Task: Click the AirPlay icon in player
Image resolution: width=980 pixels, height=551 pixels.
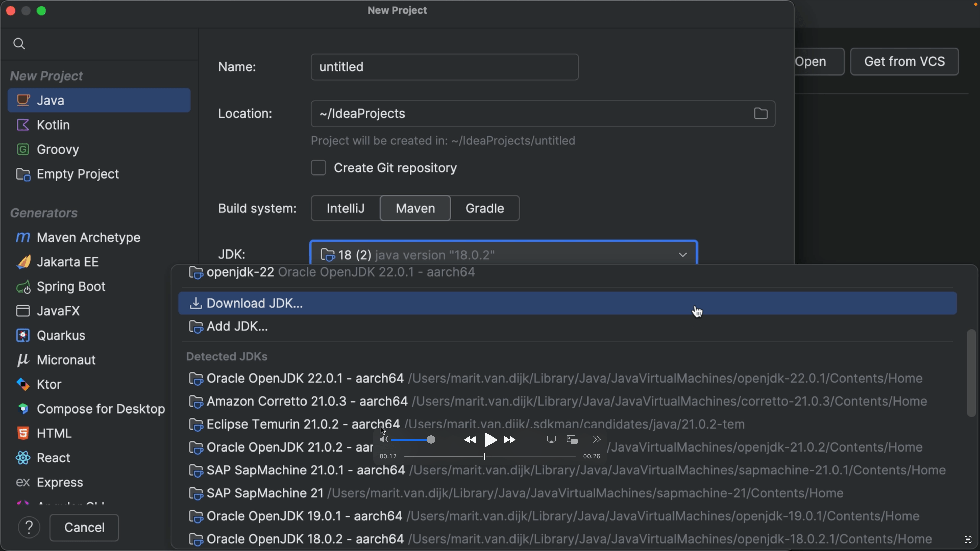Action: tap(551, 440)
